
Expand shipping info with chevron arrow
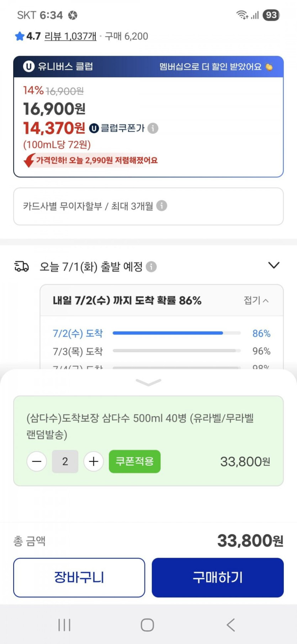[x=274, y=266]
